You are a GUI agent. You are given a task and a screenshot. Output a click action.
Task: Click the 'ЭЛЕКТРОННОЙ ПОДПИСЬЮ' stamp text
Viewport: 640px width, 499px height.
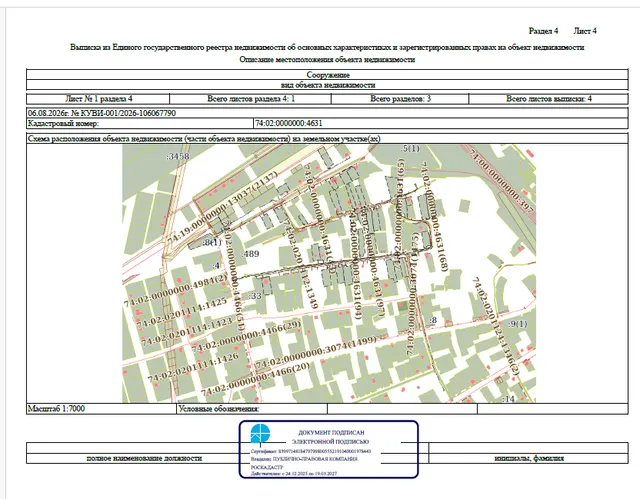(330, 441)
